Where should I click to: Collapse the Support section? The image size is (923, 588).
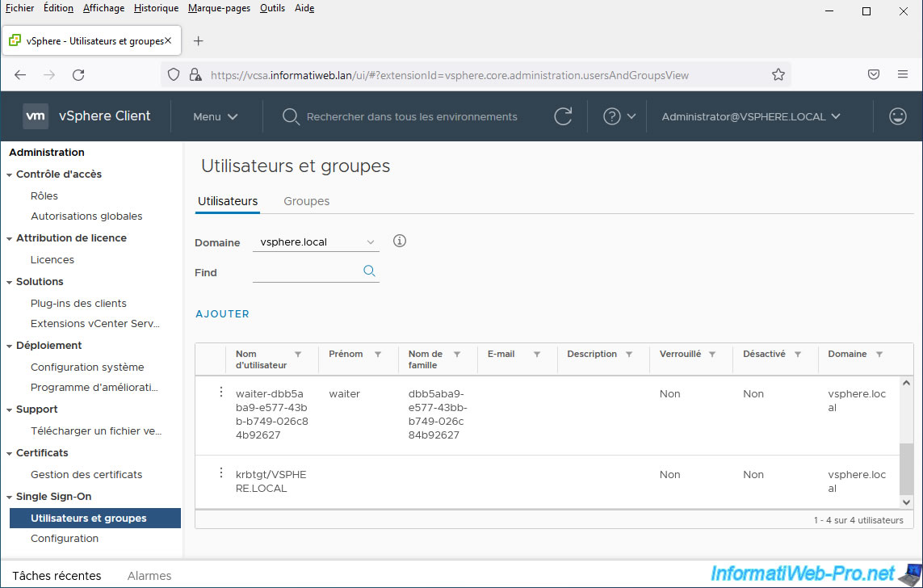click(10, 410)
